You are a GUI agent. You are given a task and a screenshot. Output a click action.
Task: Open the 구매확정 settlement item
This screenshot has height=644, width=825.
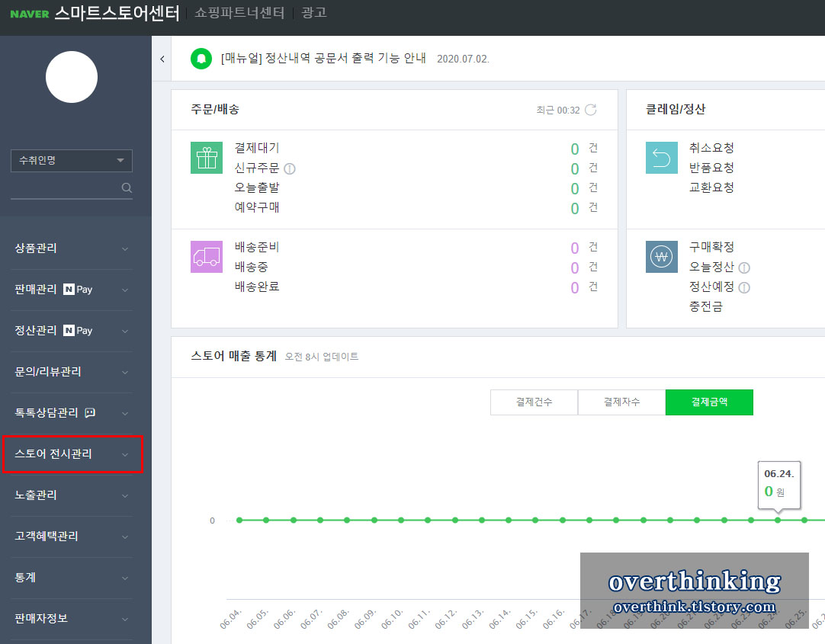point(711,247)
